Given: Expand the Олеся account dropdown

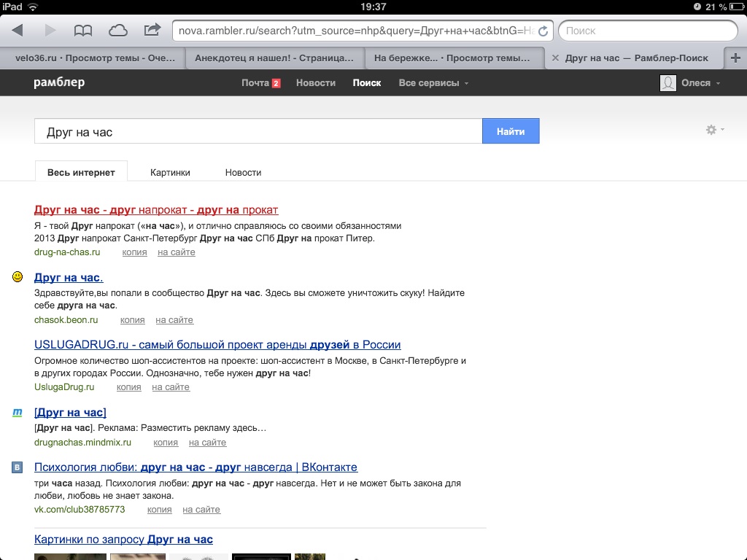Looking at the screenshot, I should 718,83.
